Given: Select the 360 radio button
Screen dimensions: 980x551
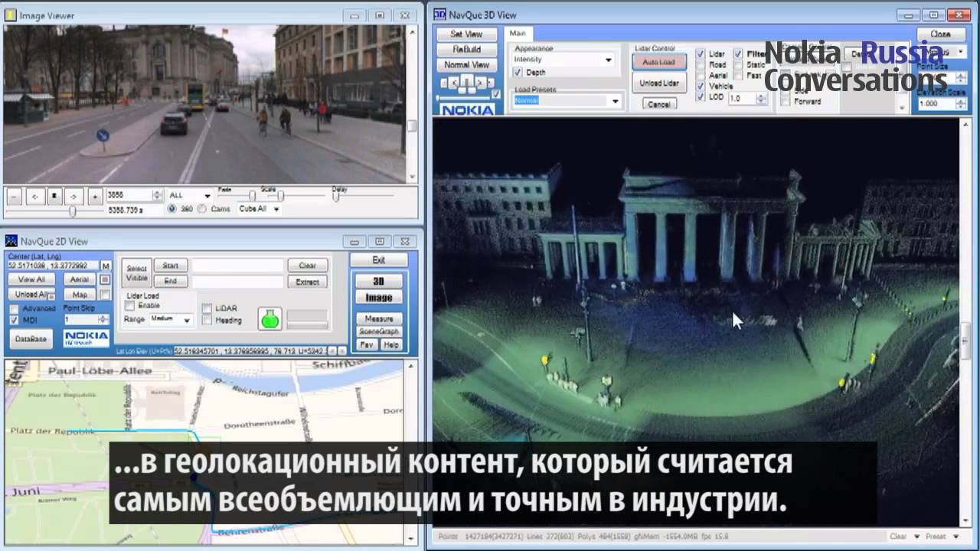Looking at the screenshot, I should [172, 208].
